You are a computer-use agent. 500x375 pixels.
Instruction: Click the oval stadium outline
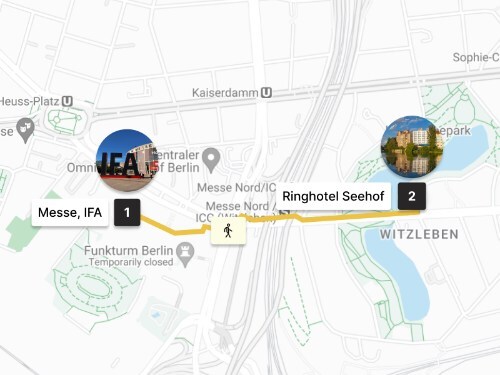click(91, 287)
